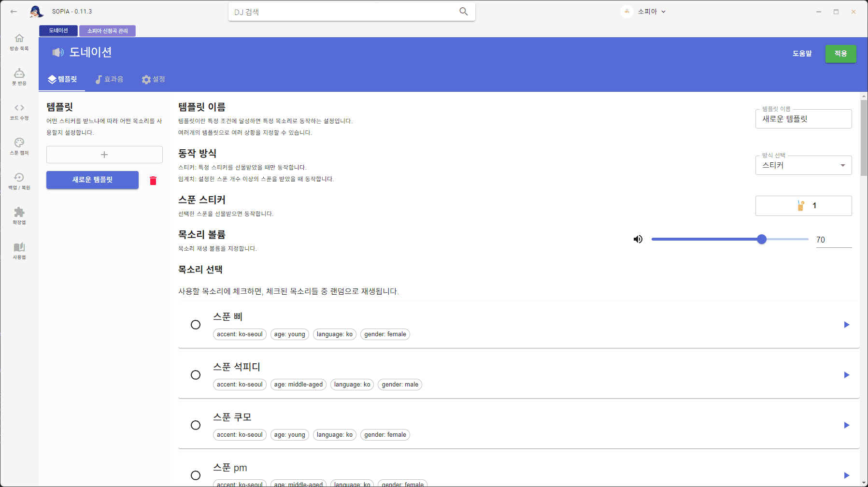Image resolution: width=868 pixels, height=487 pixels.
Task: Open the 방송 목록 panel in the sidebar
Action: click(19, 42)
